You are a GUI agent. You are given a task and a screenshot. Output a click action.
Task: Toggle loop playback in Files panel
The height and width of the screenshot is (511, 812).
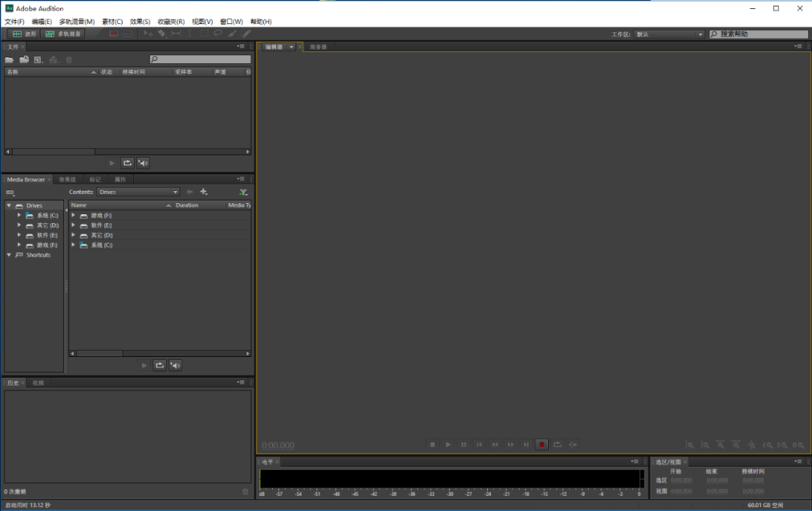point(127,163)
